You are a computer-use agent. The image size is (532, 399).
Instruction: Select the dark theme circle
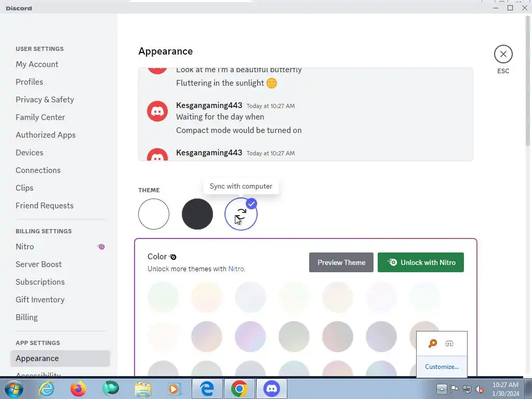[197, 214]
